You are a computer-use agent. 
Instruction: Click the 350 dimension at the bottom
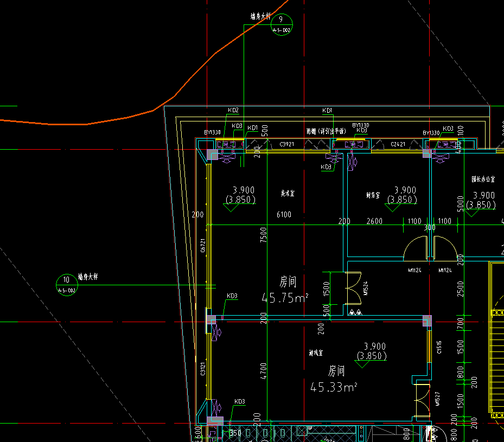coord(235,433)
